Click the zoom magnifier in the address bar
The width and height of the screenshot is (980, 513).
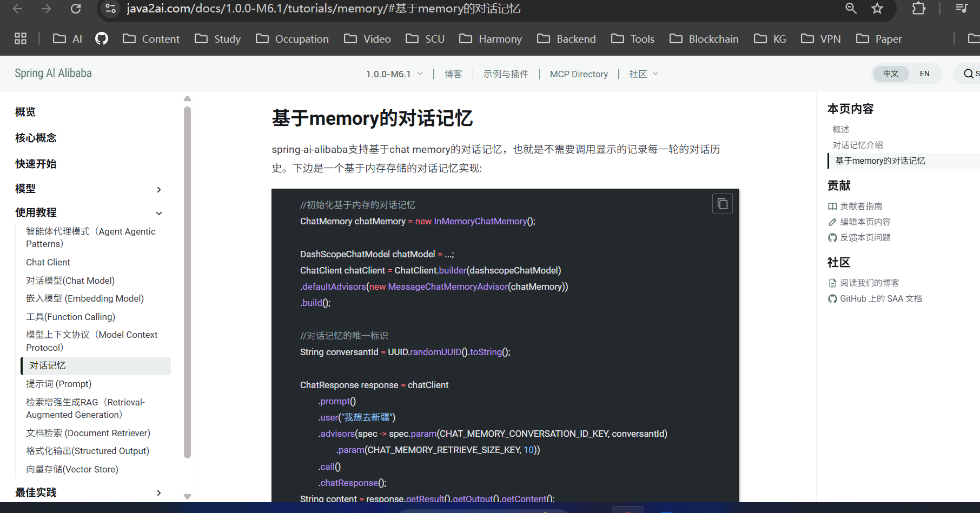coord(851,9)
